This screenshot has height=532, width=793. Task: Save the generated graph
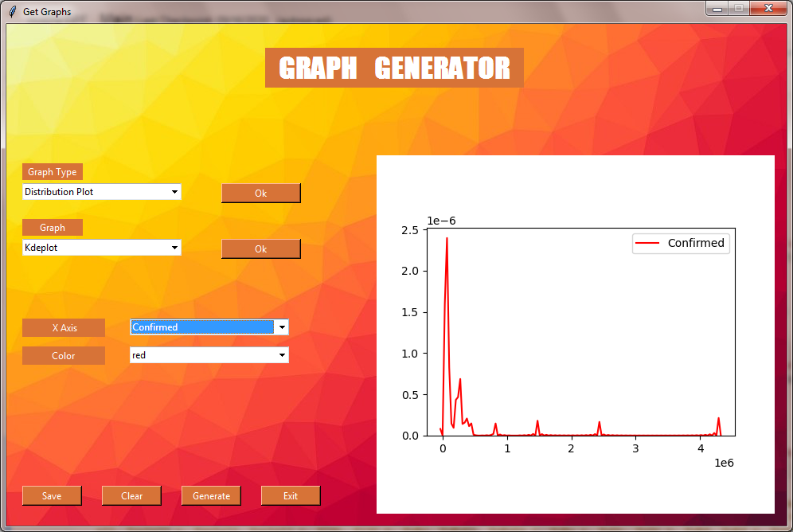coord(52,495)
